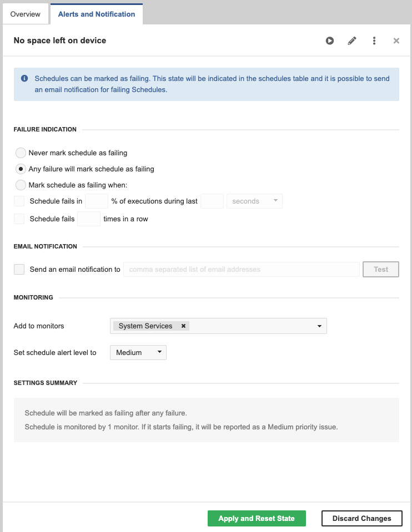This screenshot has width=412, height=532.
Task: Enable 'Send an email notification to'
Action: pyautogui.click(x=19, y=269)
